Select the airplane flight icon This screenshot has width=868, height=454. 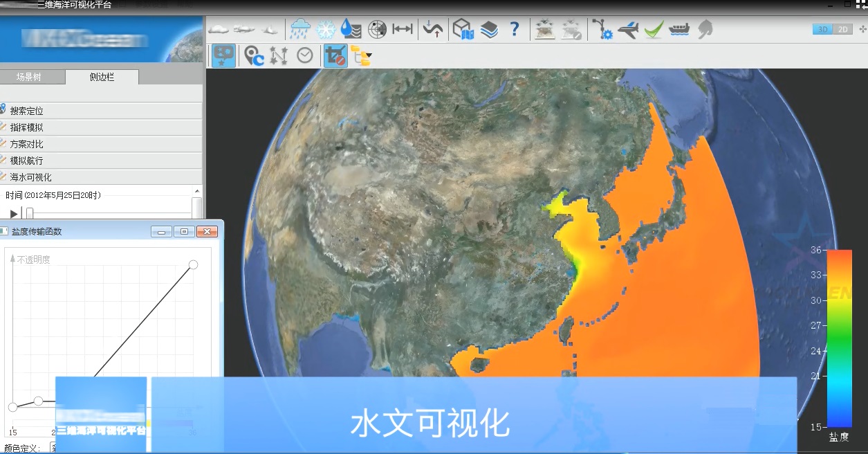click(x=628, y=30)
